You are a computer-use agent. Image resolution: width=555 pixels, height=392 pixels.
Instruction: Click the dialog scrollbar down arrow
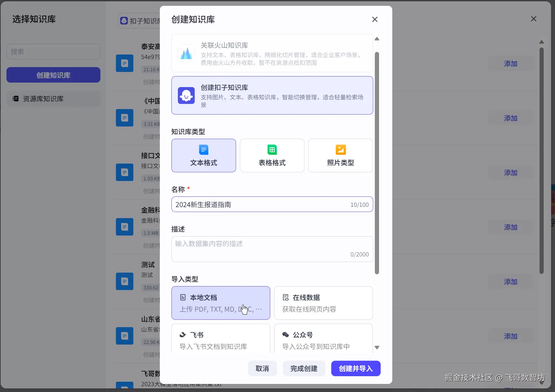(x=377, y=347)
